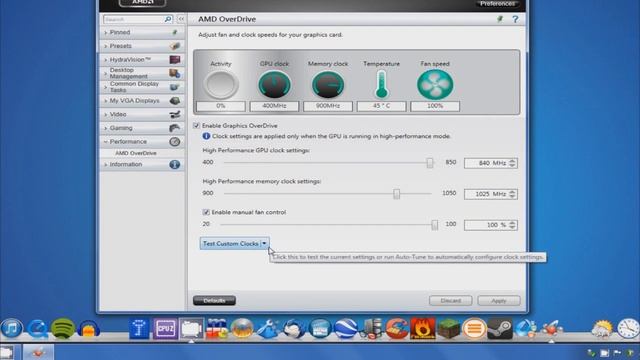
Task: Expand the Information sidebar section
Action: point(142,164)
